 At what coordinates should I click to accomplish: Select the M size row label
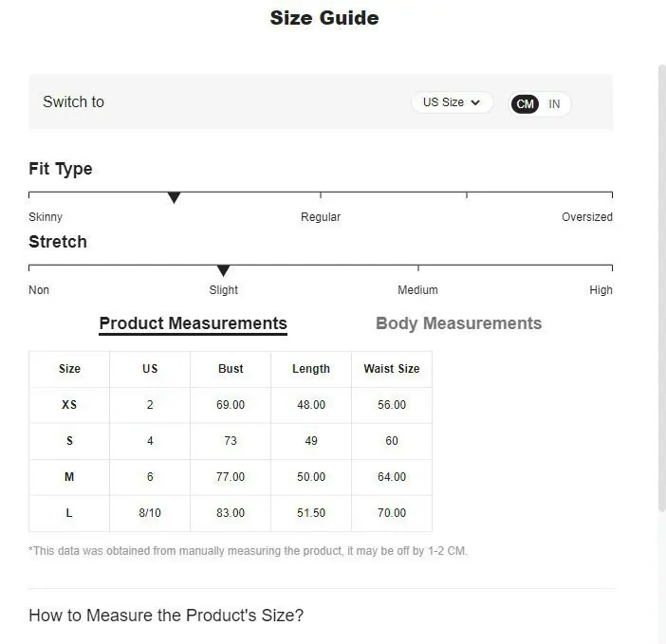coord(69,477)
